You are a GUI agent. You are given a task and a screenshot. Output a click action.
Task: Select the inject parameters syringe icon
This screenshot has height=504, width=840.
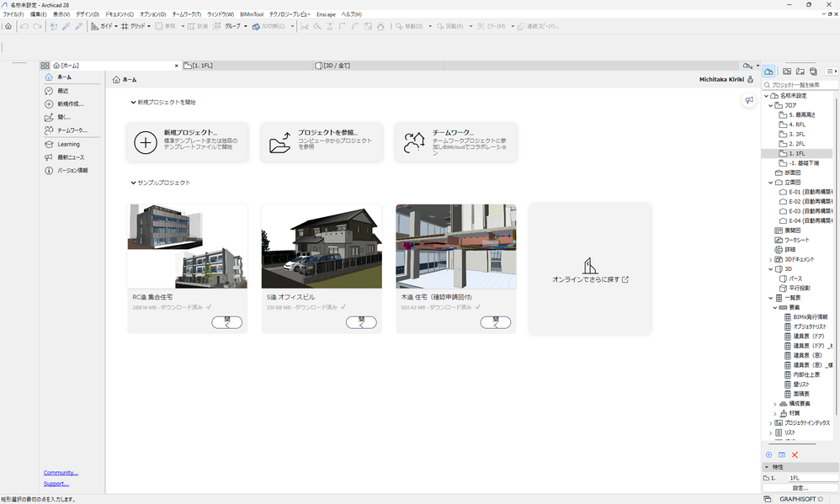coord(79,26)
